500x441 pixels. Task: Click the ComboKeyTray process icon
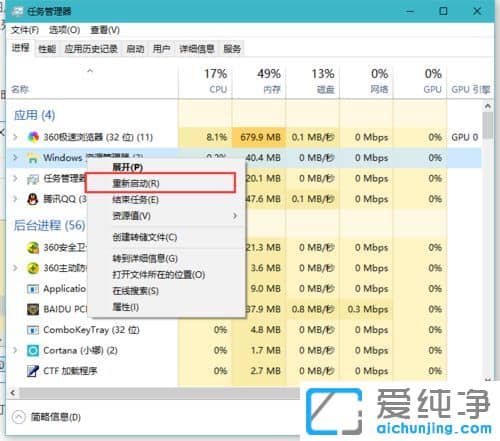[33, 330]
